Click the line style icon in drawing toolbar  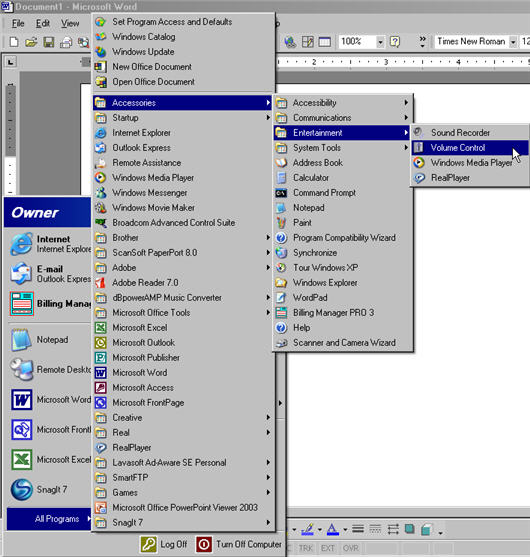click(358, 529)
